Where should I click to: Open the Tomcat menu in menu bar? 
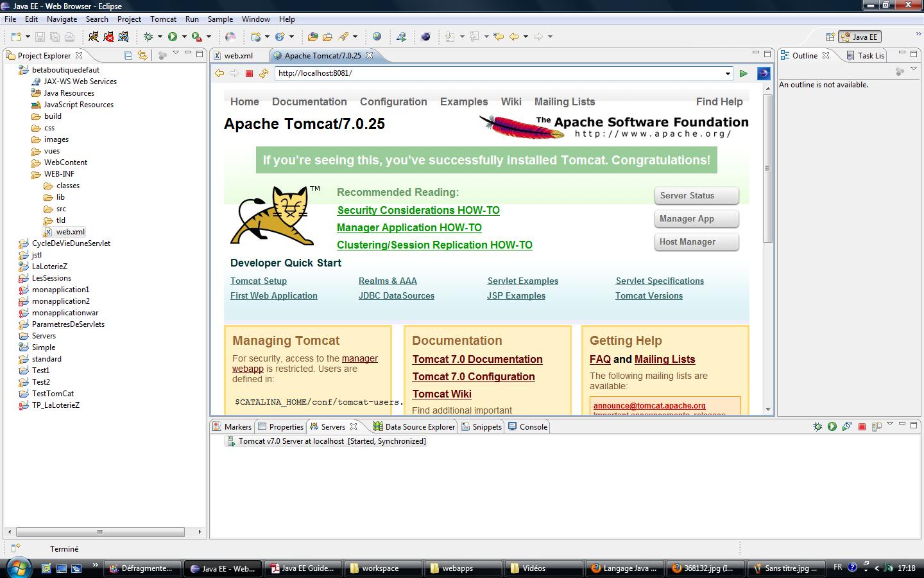163,19
